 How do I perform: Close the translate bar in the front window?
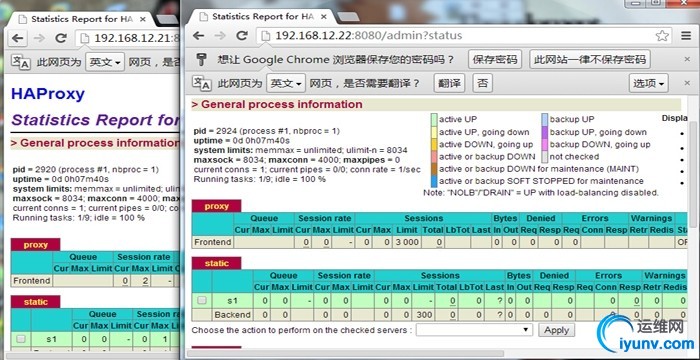point(688,83)
